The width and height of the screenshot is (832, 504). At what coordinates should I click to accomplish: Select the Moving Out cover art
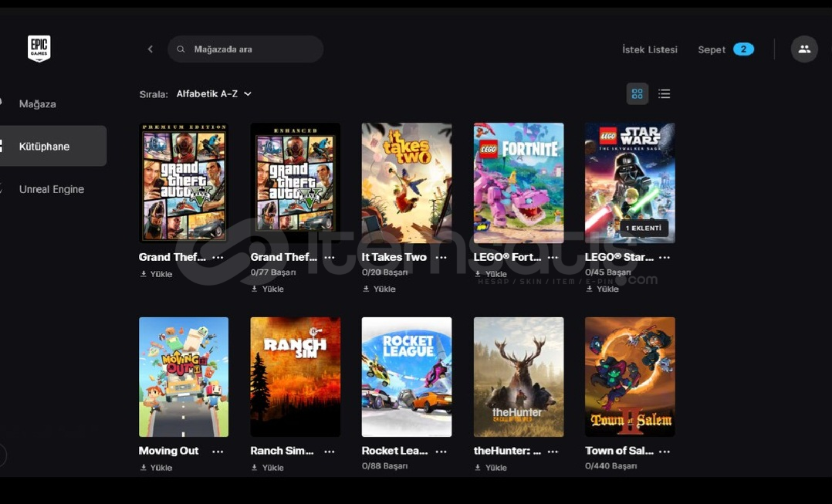184,377
